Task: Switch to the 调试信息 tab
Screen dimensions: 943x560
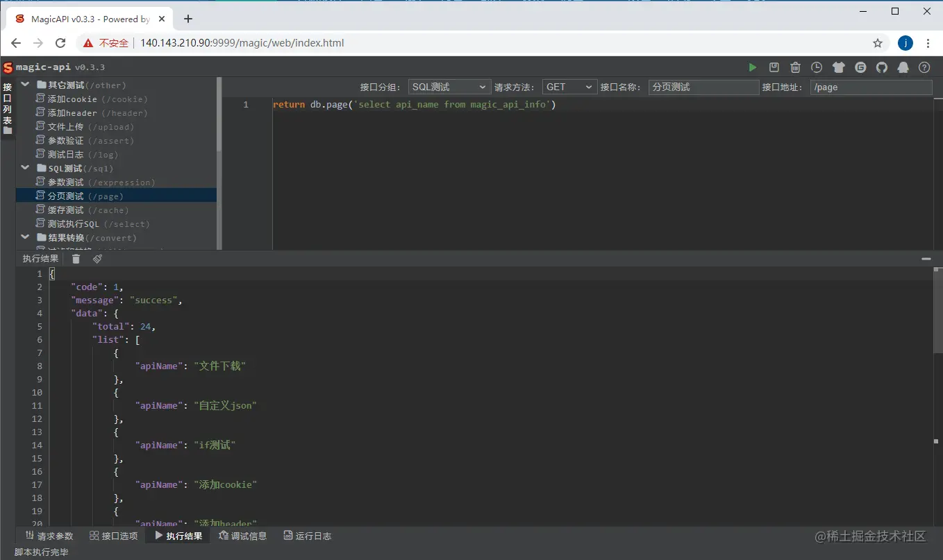Action: pos(242,536)
